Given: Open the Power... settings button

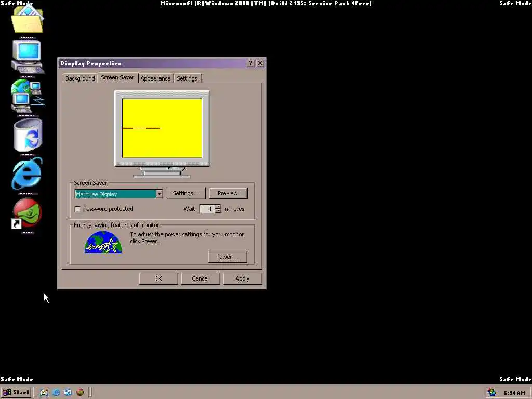Looking at the screenshot, I should point(228,257).
